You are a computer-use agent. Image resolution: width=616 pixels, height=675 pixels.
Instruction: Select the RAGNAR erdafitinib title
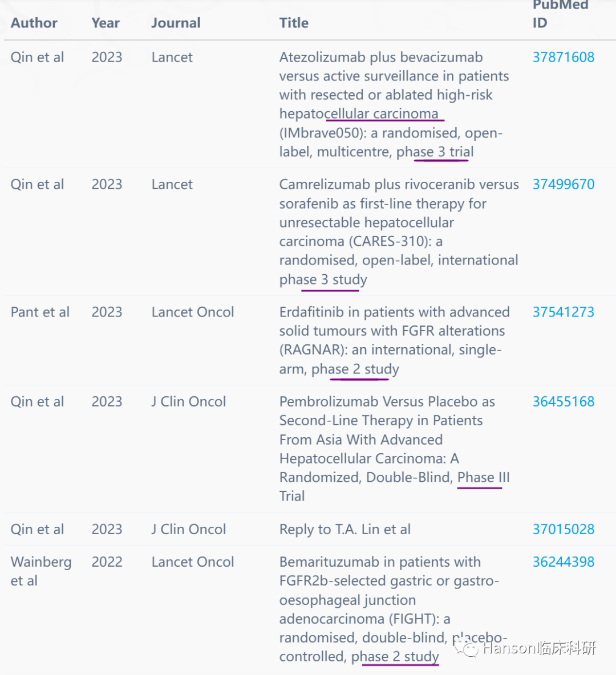coord(394,340)
